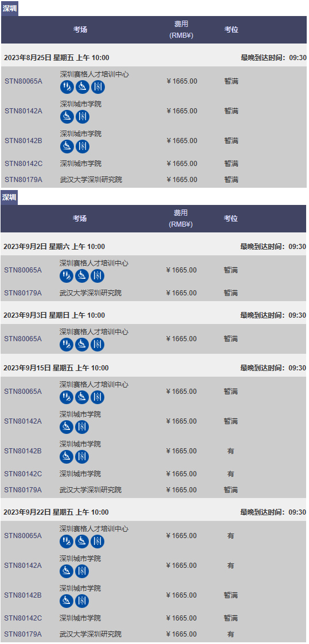Click accessible restroom icon for STN80065A on August 25

coord(67,87)
